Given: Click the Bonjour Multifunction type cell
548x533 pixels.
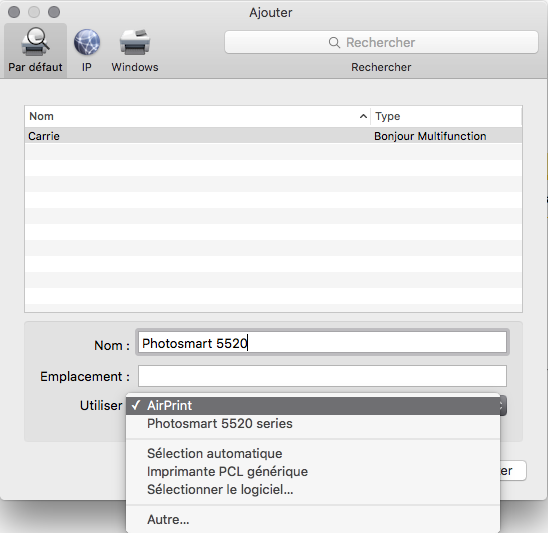Looking at the screenshot, I should 430,136.
